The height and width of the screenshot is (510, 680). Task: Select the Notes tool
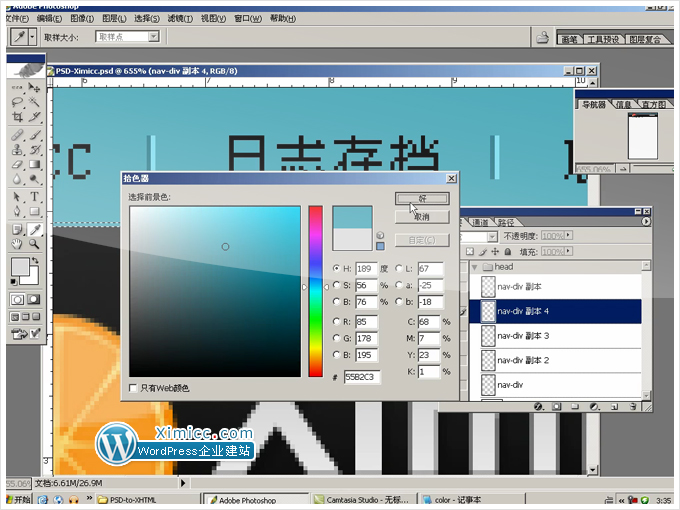pos(17,229)
